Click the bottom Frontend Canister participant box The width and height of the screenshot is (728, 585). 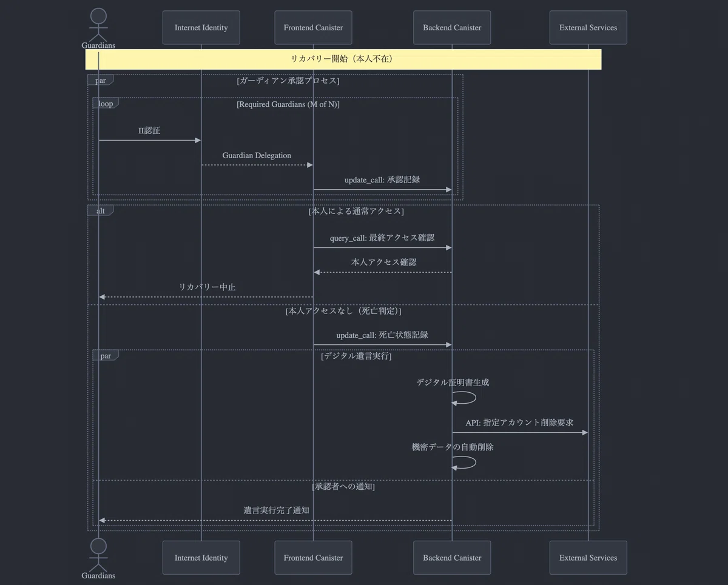coord(313,558)
